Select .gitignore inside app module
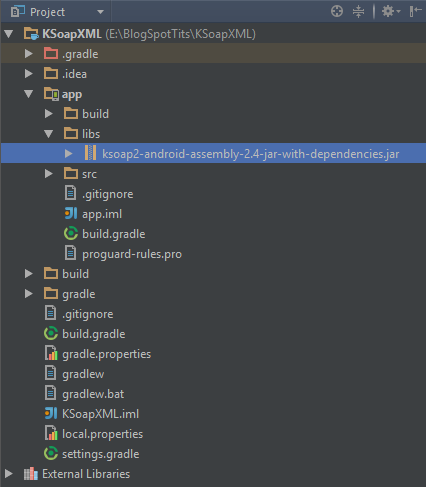The image size is (426, 487). pos(107,194)
